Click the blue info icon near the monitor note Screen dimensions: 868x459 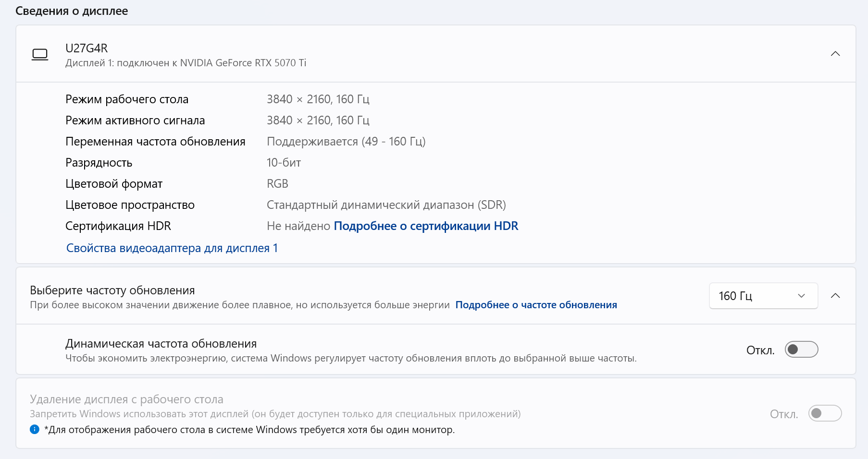click(x=35, y=429)
